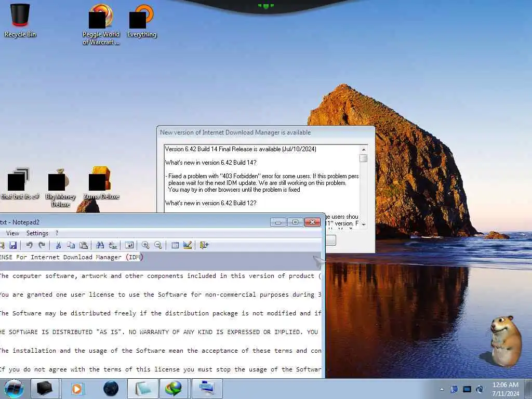Click the Redo arrow in Notepad2 toolbar
Viewport: 532px width, 399px height.
[x=42, y=245]
